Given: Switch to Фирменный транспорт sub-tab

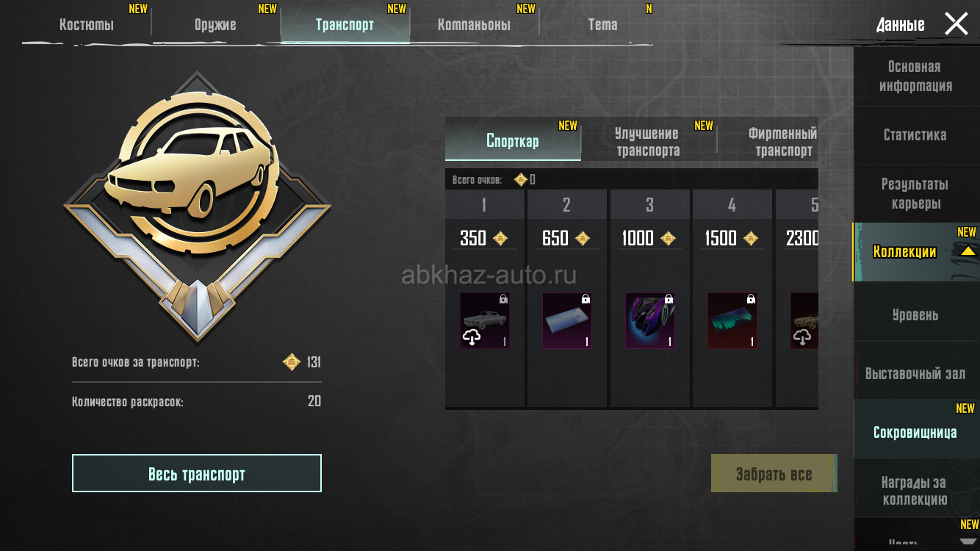Looking at the screenshot, I should point(783,142).
